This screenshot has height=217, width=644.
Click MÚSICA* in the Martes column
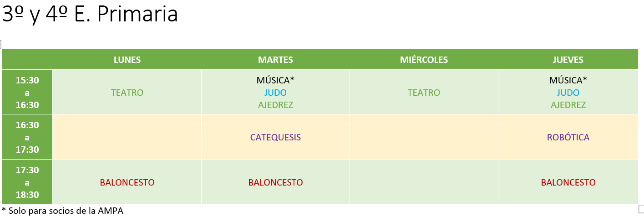(275, 80)
